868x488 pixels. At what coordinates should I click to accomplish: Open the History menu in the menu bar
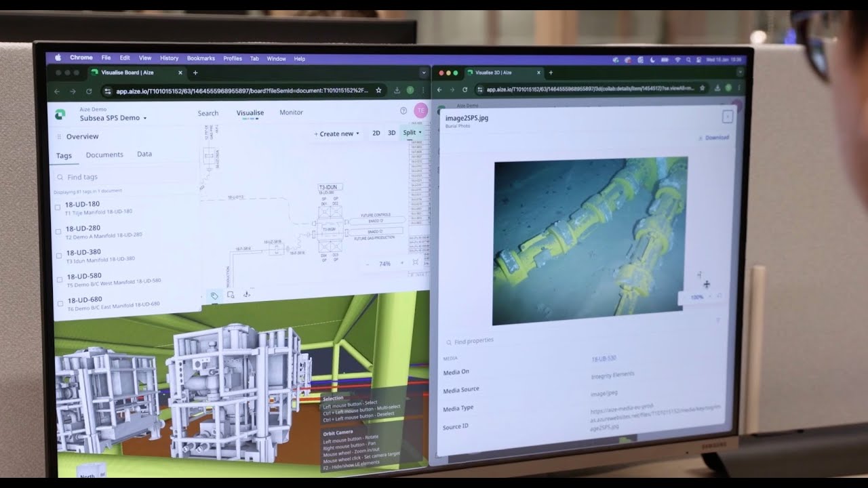tap(169, 58)
